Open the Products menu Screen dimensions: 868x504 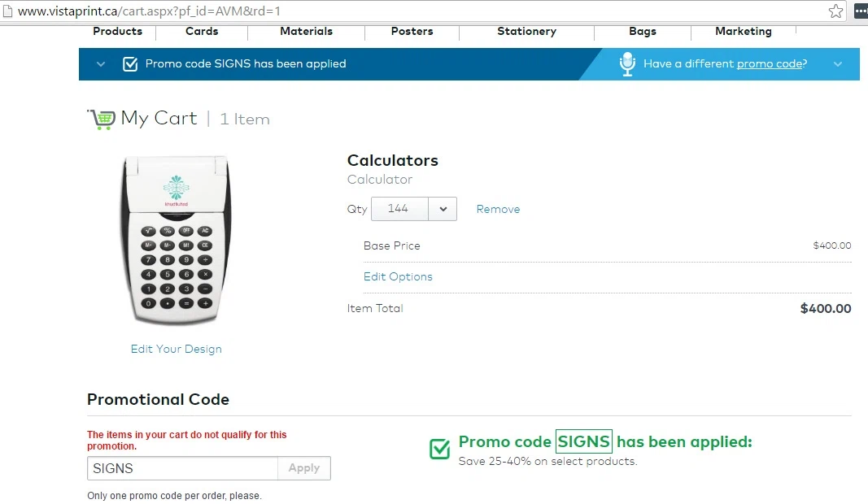[x=117, y=32]
